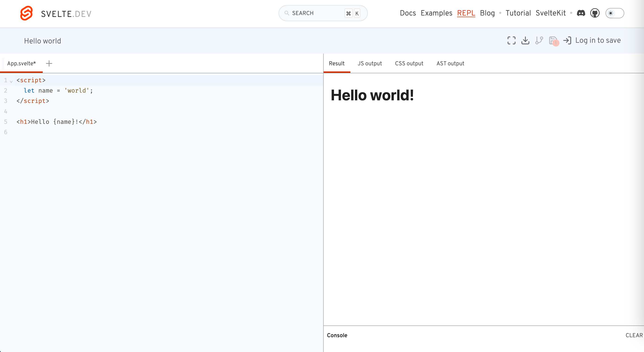Add a new file with plus icon
644x352 pixels.
click(x=49, y=63)
